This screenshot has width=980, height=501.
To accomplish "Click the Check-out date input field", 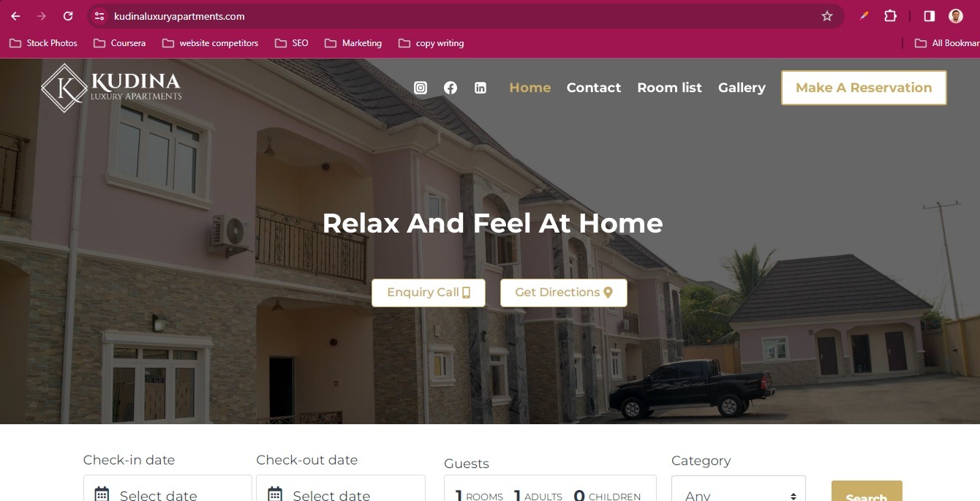I will [x=341, y=489].
